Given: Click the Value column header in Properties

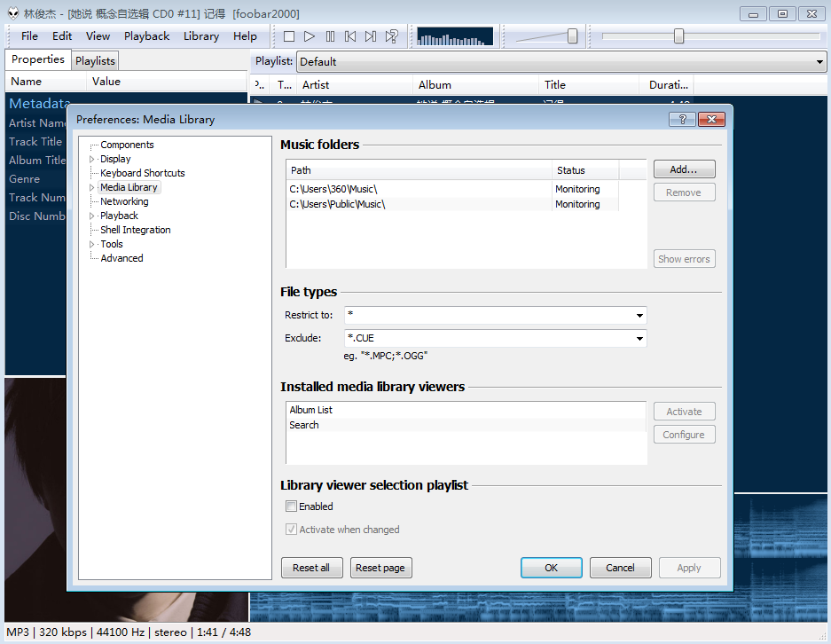Looking at the screenshot, I should [167, 82].
